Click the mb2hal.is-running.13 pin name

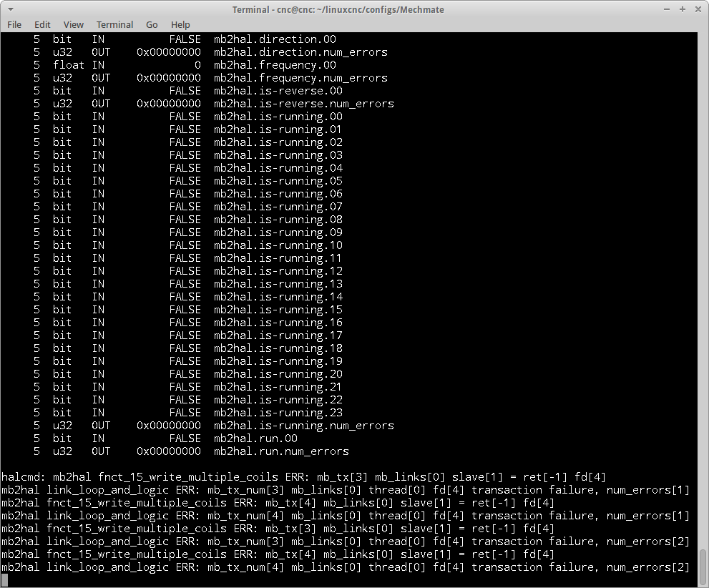pos(278,284)
